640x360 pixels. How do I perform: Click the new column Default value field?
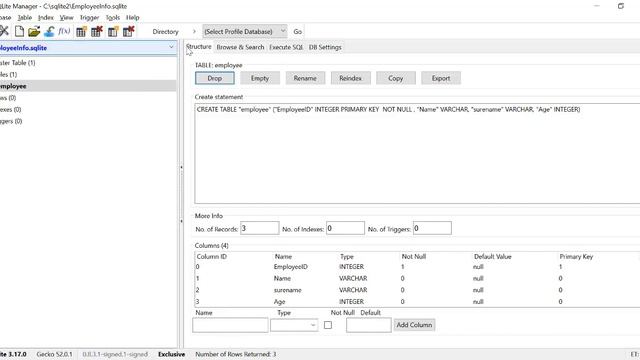[369, 325]
